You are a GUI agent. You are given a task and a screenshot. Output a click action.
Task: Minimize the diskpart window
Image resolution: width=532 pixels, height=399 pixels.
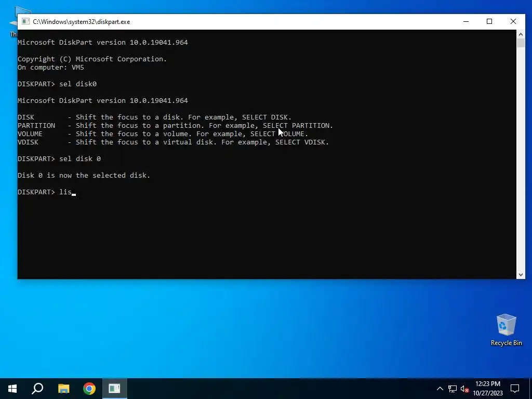pos(466,21)
